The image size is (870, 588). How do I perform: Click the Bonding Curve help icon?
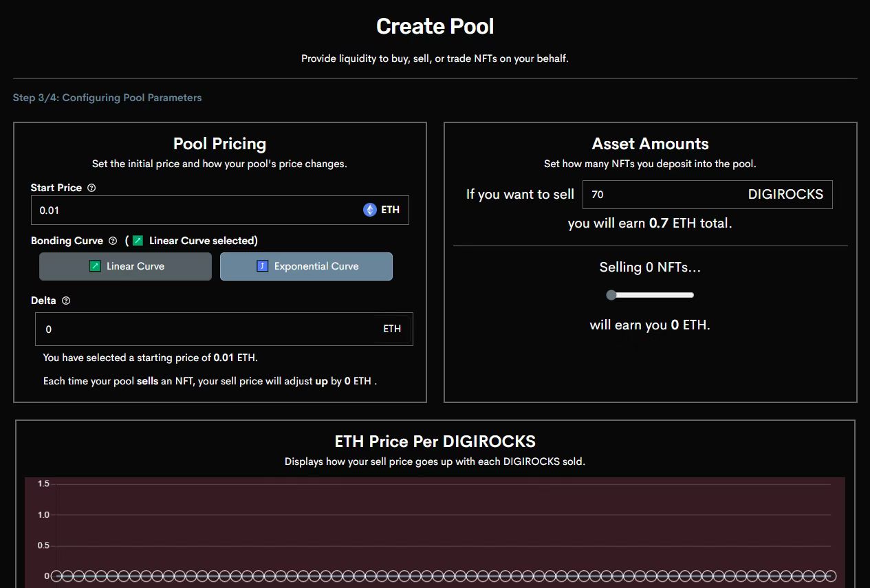click(113, 241)
